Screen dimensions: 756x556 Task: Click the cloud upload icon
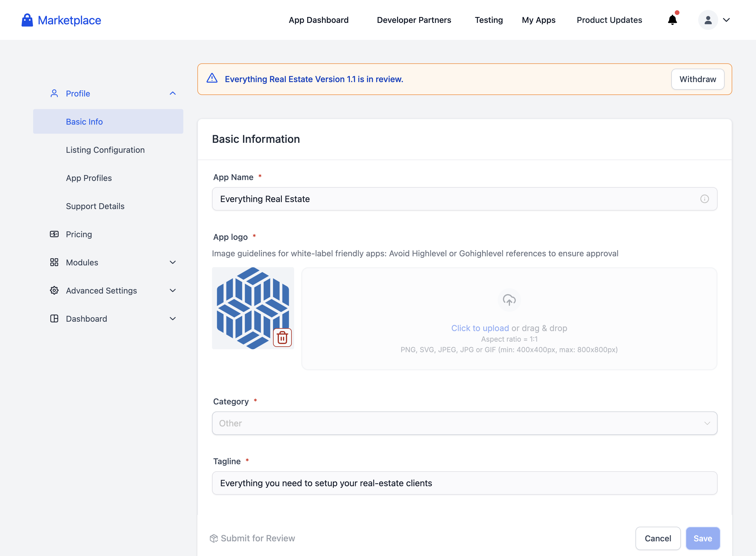(x=509, y=299)
